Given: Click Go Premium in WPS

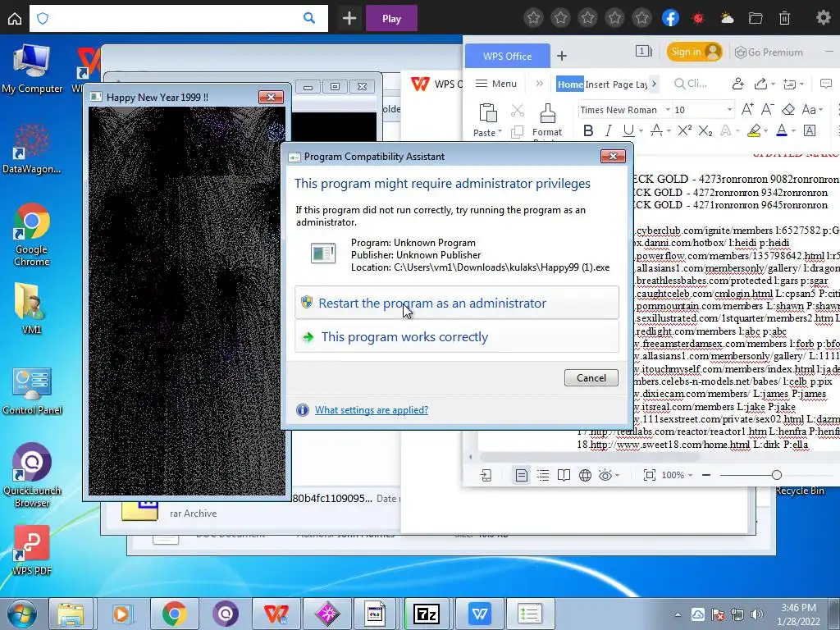Looking at the screenshot, I should [x=769, y=52].
